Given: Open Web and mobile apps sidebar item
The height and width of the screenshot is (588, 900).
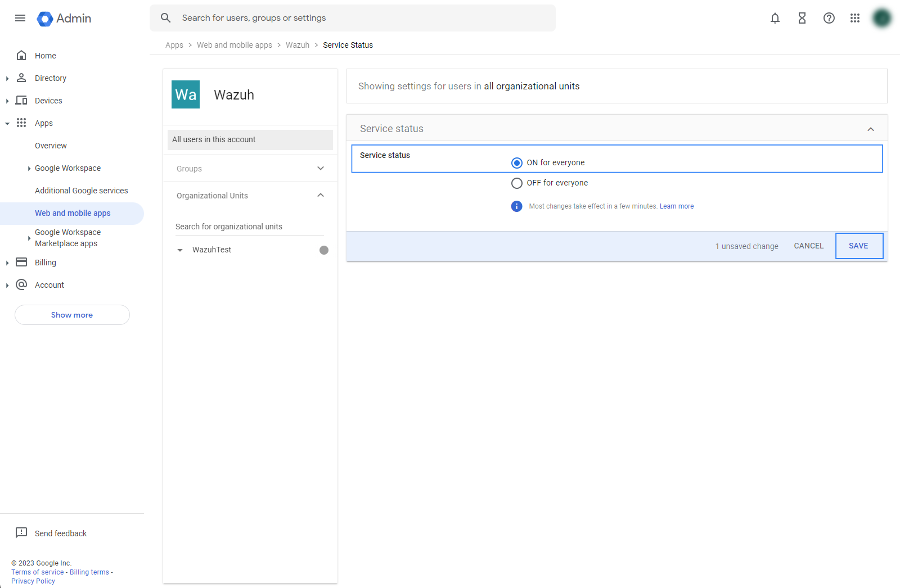Looking at the screenshot, I should coord(73,213).
